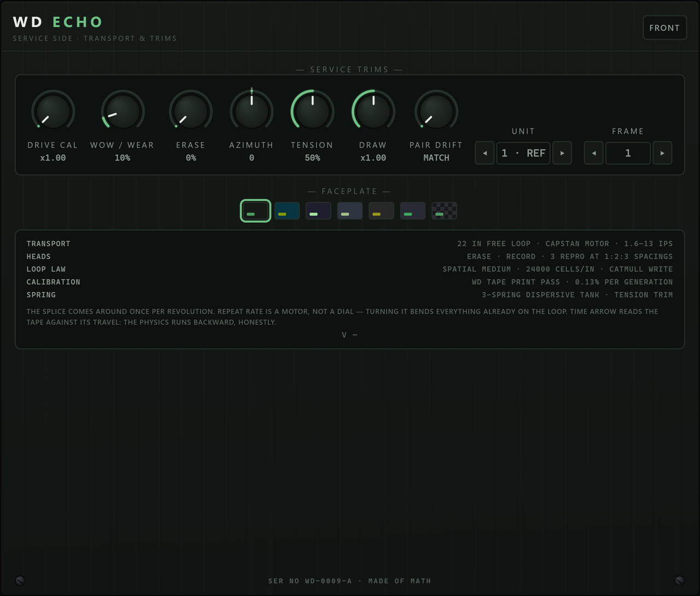Click the 'V –' collapse marker
700x596 pixels.
pyautogui.click(x=349, y=335)
